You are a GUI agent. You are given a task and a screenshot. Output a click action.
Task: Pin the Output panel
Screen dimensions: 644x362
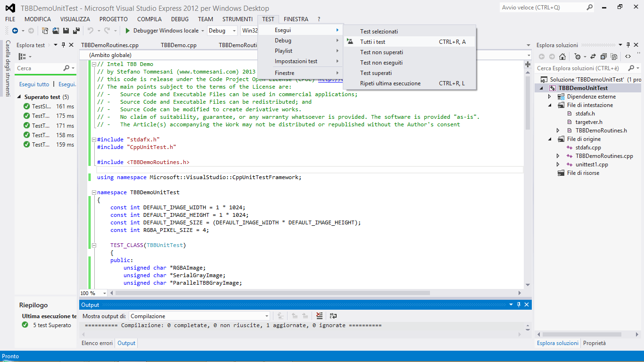coord(519,304)
